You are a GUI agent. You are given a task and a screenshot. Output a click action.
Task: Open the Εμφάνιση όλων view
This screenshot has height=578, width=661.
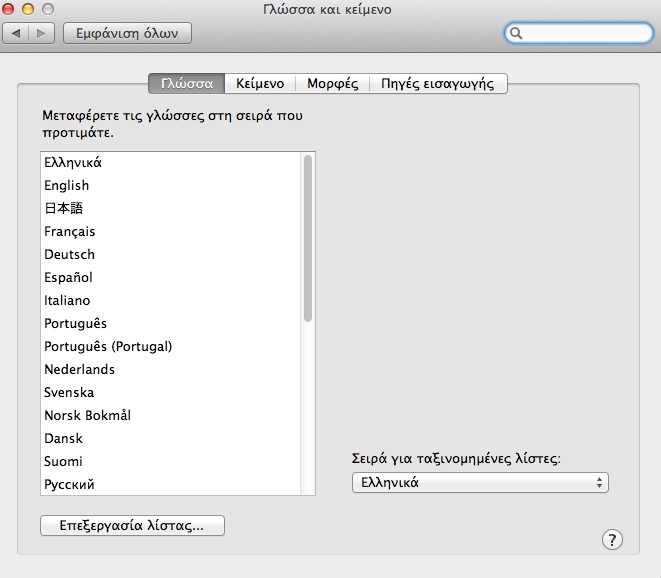127,33
